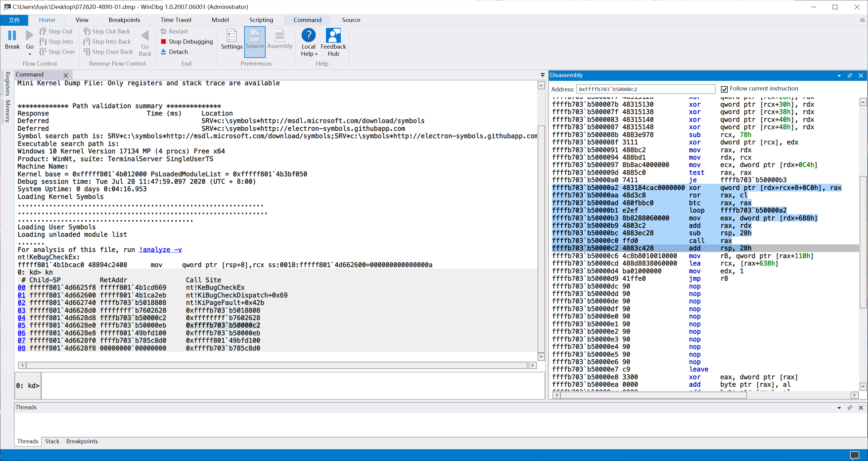Image resolution: width=868 pixels, height=461 pixels.
Task: Click the Restart icon
Action: 163,31
